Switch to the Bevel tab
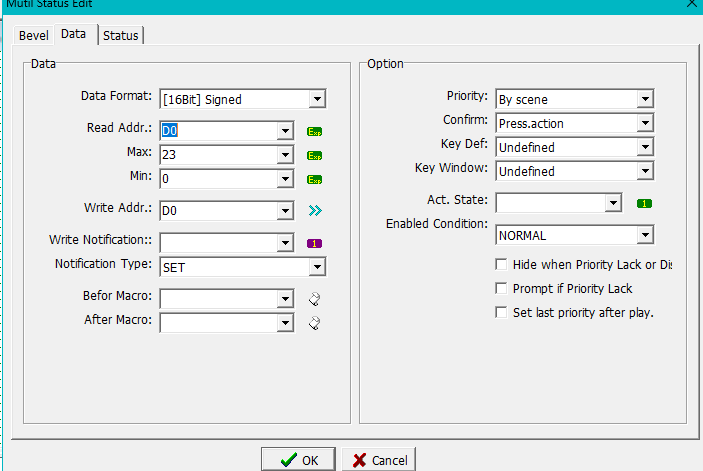Viewport: 703px width, 471px height. click(33, 35)
